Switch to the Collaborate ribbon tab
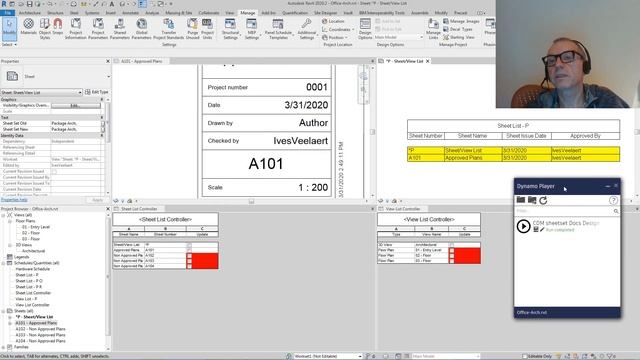Image resolution: width=640 pixels, height=360 pixels. click(x=209, y=13)
